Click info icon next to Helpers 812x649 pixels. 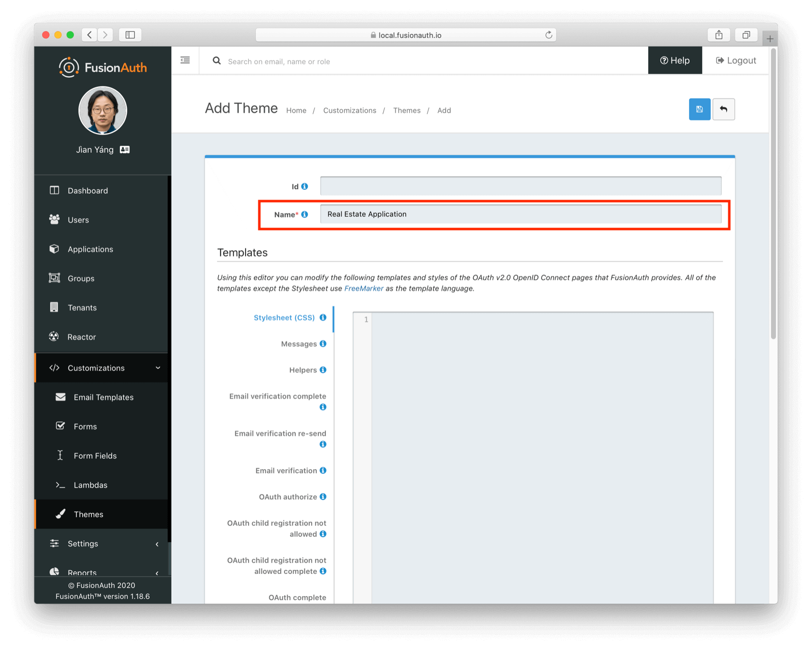tap(323, 370)
